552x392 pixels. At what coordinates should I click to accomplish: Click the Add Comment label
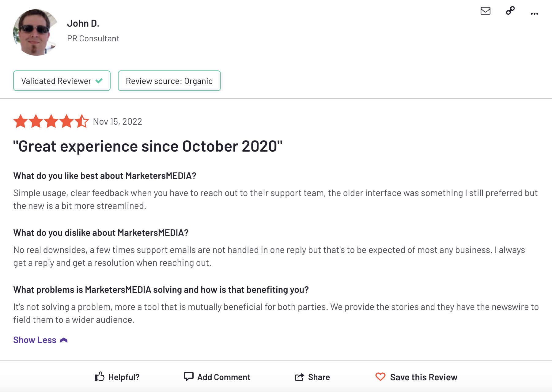[224, 377]
